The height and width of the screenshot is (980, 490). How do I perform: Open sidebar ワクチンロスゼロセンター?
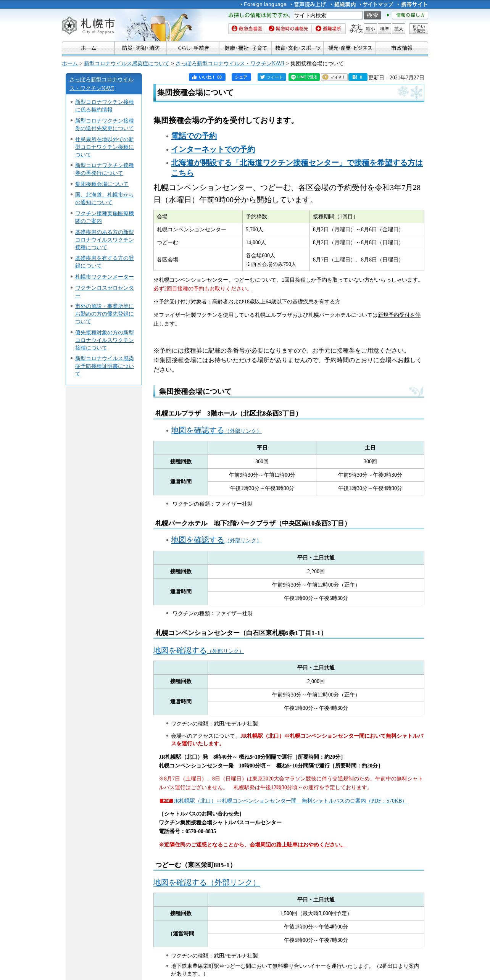[104, 292]
